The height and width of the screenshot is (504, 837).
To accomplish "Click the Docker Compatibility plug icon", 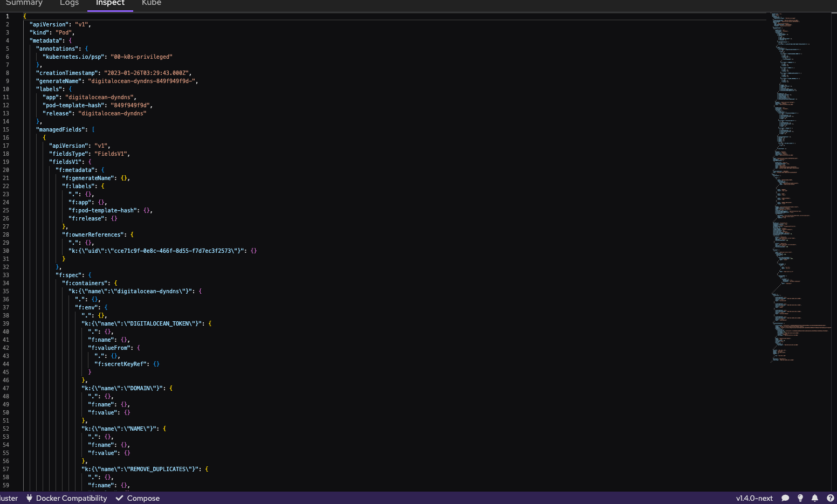I will point(29,498).
